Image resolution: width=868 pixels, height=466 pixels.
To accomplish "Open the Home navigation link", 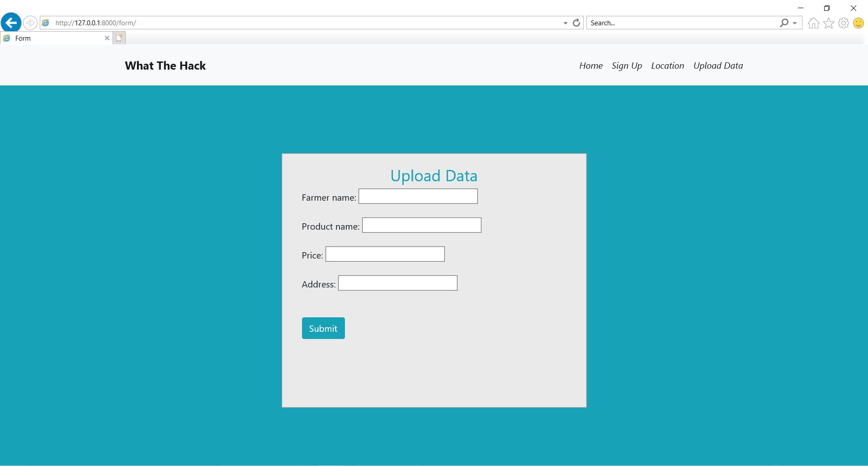I will (591, 66).
